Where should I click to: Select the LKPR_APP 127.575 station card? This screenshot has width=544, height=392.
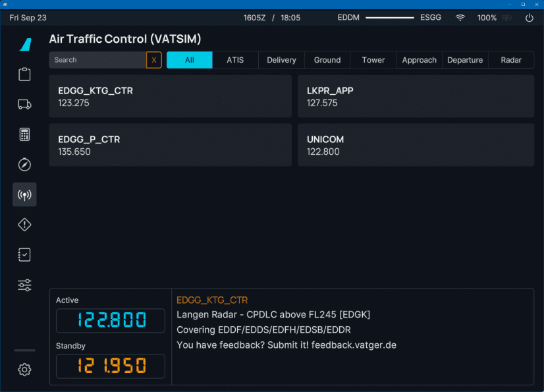pos(416,96)
